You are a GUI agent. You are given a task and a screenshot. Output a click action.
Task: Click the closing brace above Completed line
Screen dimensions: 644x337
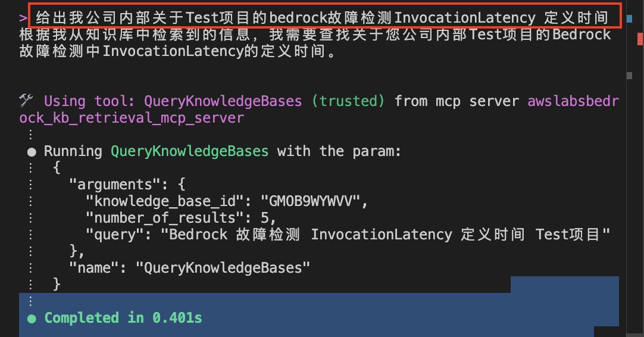57,284
